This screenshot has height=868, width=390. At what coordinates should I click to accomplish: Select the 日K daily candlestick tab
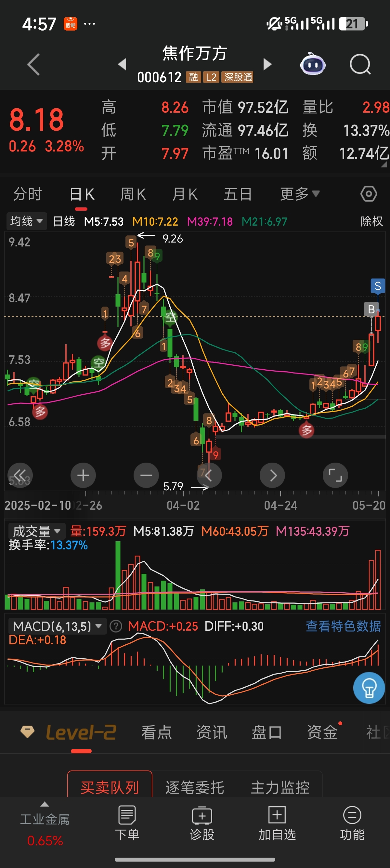[x=82, y=194]
